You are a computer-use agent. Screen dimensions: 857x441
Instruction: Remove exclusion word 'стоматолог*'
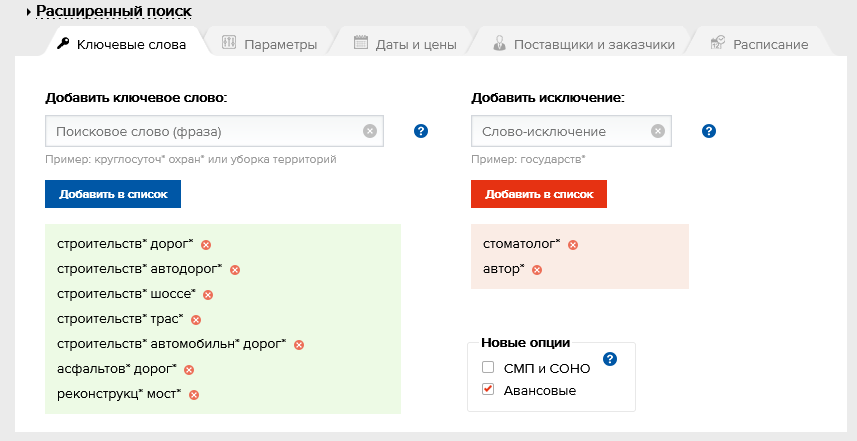point(573,245)
